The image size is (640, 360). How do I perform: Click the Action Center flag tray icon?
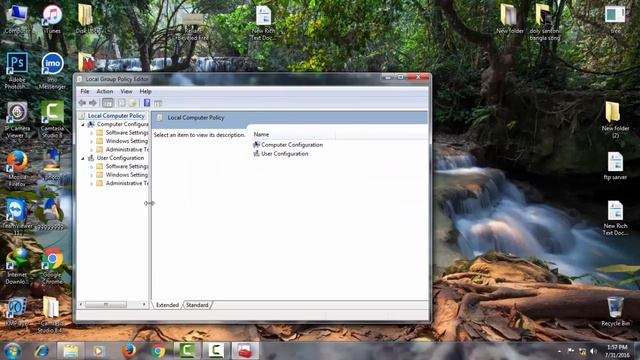point(571,351)
